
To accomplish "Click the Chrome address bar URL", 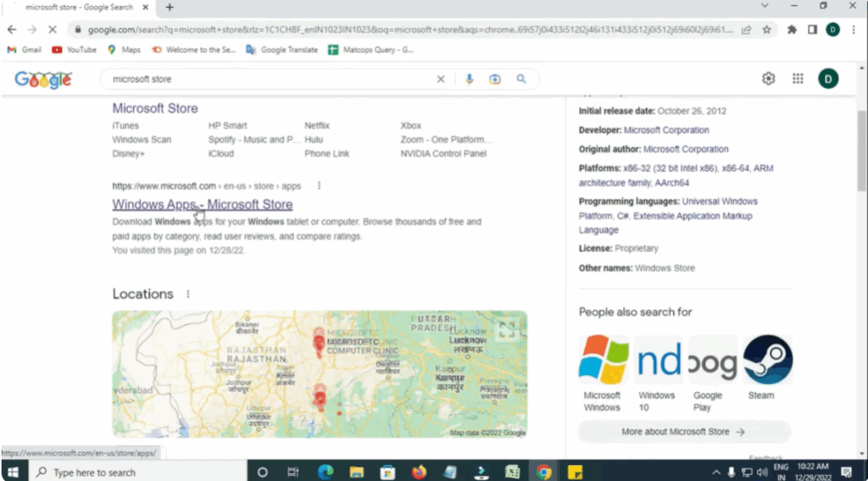I will [x=410, y=30].
